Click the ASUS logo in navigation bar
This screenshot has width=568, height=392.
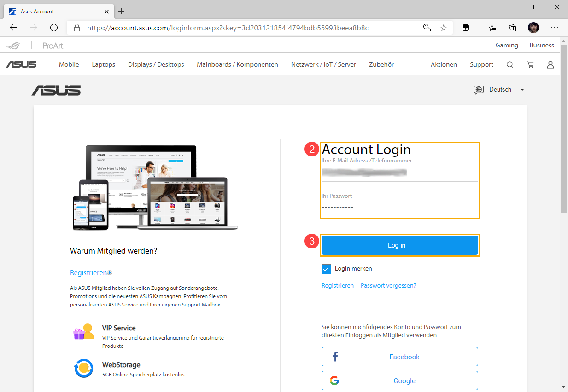click(21, 64)
